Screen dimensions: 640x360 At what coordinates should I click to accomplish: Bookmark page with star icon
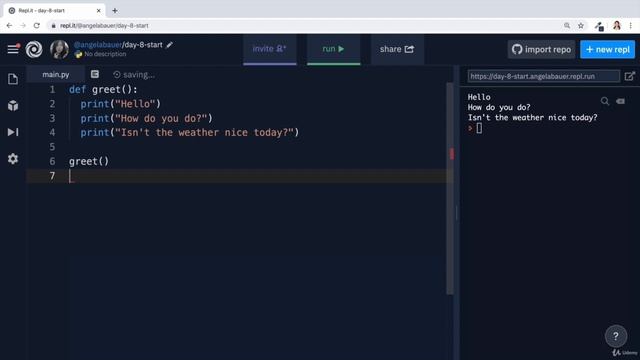(581, 26)
